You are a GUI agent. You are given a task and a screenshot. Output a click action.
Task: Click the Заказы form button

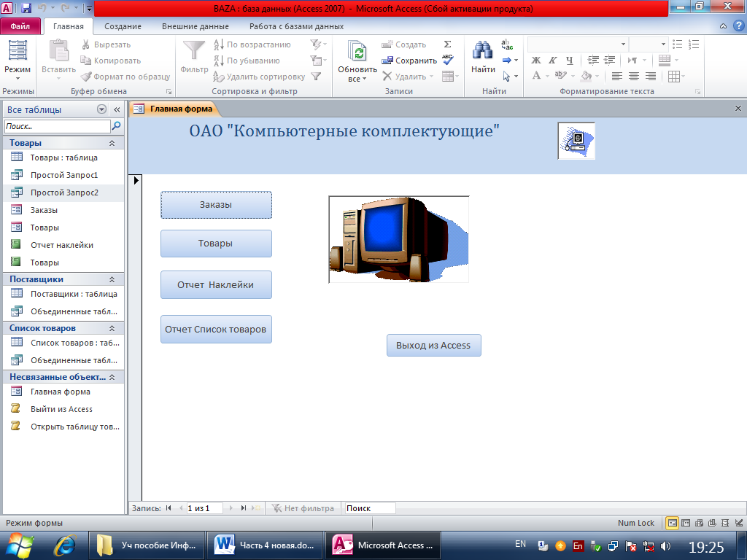tap(216, 205)
